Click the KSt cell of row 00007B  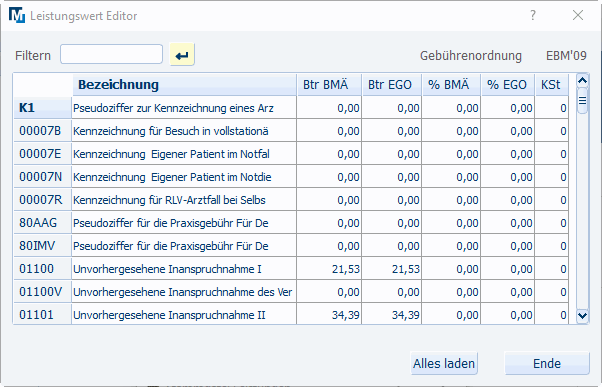[x=552, y=131]
